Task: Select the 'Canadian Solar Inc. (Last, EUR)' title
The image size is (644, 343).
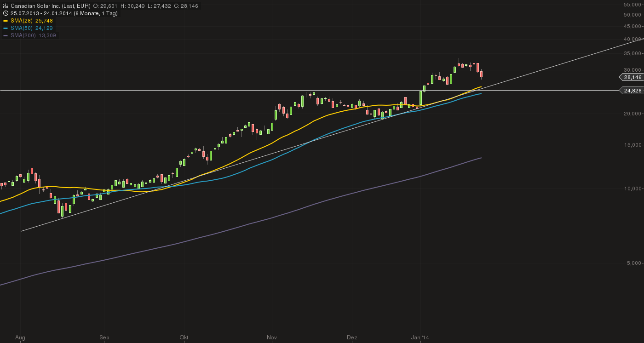Action: click(51, 6)
